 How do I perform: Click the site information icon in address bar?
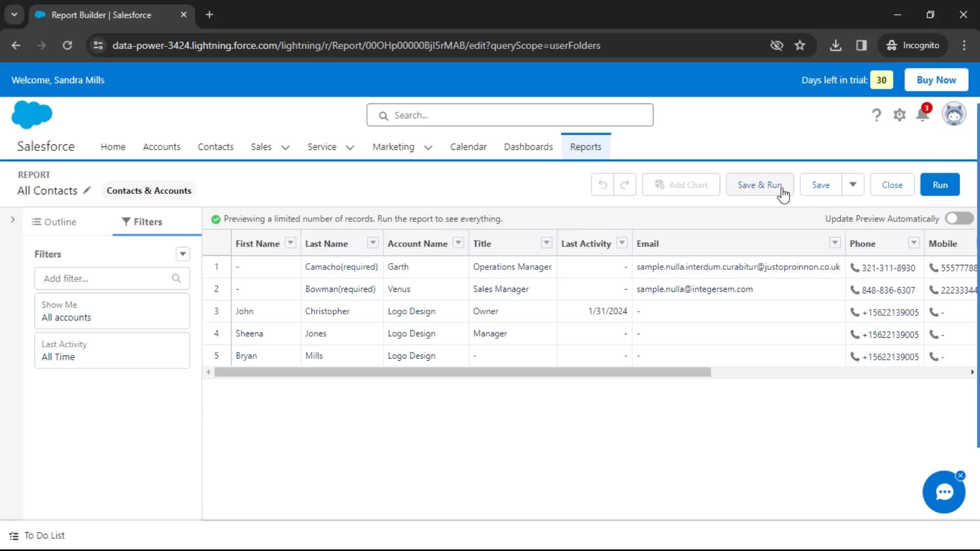[x=98, y=45]
